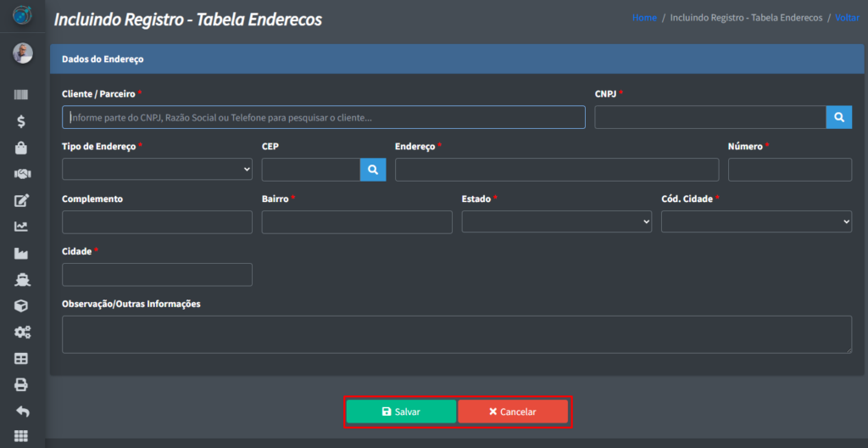Click the shopping bag sidebar icon
The image size is (868, 448).
[22, 148]
